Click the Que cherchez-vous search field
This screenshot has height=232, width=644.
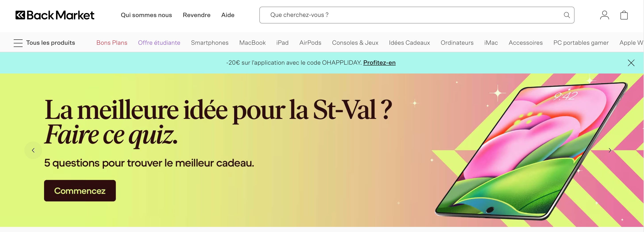pyautogui.click(x=416, y=15)
